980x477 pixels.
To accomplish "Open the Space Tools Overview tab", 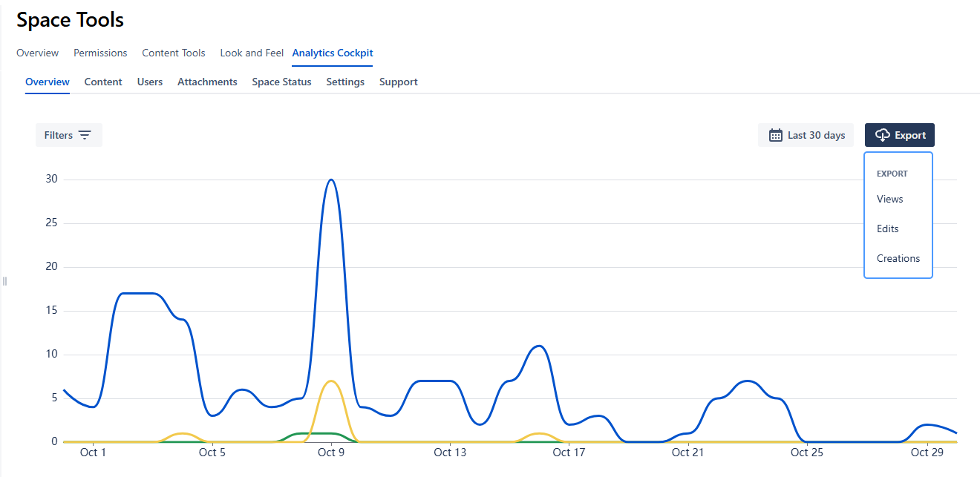I will [37, 53].
